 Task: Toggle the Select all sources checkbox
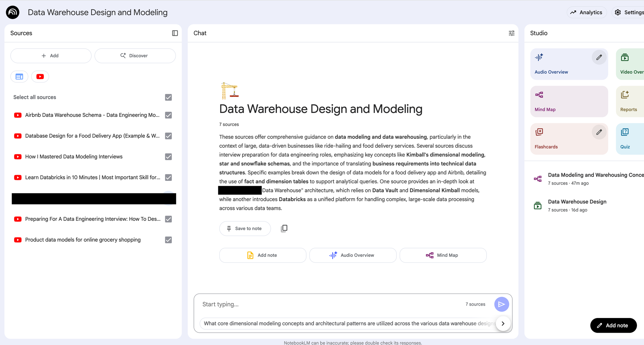tap(168, 97)
